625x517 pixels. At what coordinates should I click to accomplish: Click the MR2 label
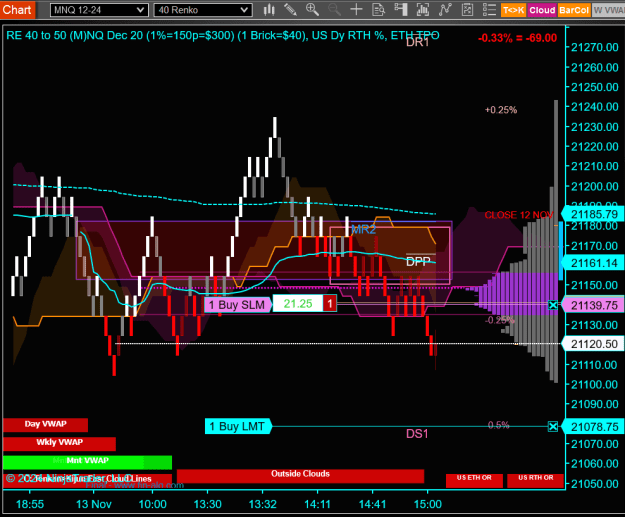point(363,229)
